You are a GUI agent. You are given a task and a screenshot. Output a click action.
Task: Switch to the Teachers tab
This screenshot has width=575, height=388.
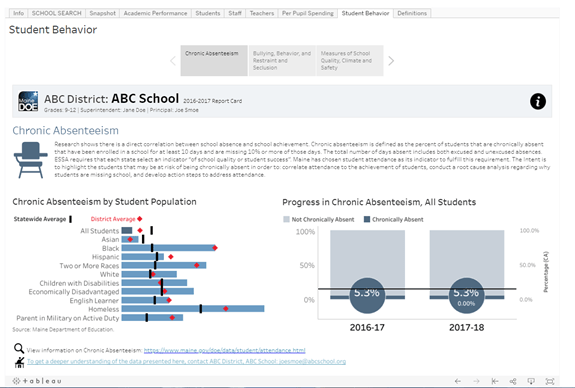(261, 13)
